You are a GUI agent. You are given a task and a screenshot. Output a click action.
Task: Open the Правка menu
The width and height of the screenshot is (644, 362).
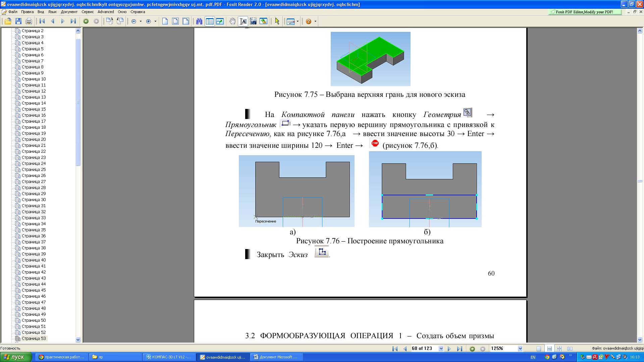(28, 12)
